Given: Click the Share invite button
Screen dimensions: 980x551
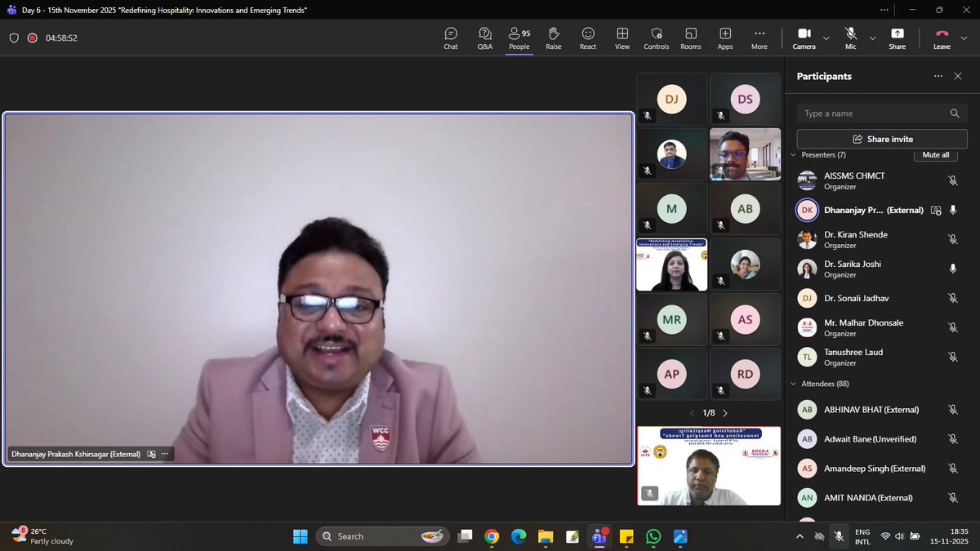Looking at the screenshot, I should 881,138.
